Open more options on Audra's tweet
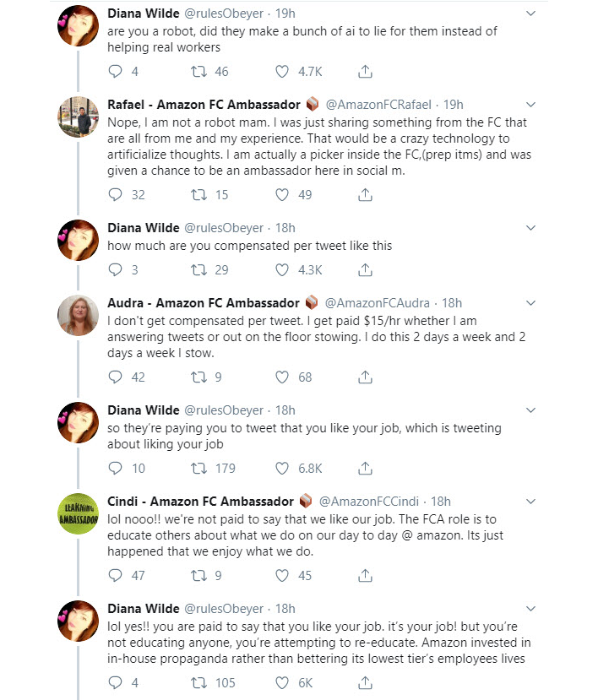Image resolution: width=598 pixels, height=700 pixels. [530, 303]
